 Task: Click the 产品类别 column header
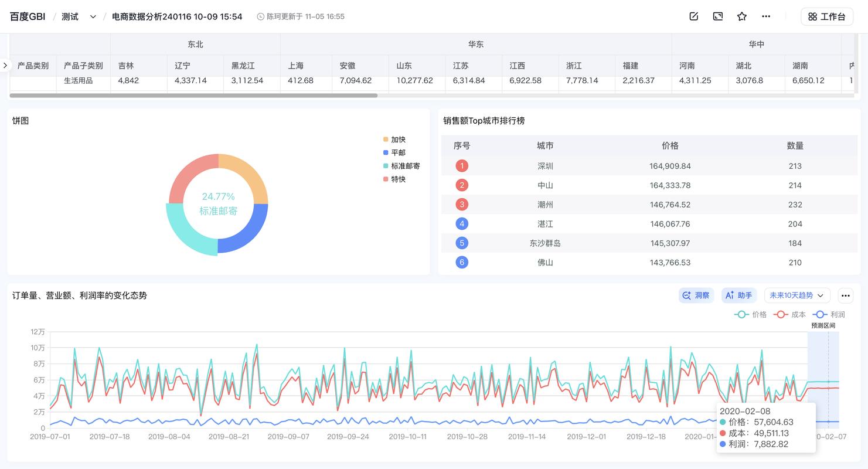point(33,66)
